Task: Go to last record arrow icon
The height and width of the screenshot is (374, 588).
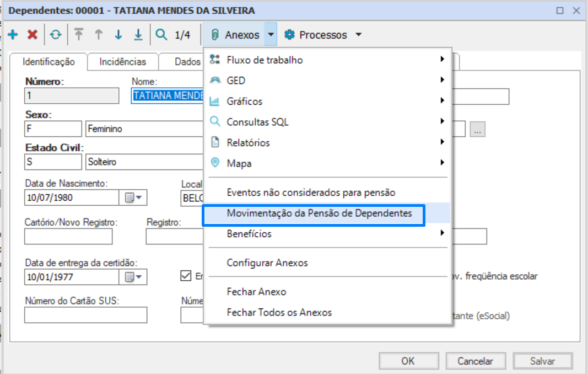Action: pos(138,35)
